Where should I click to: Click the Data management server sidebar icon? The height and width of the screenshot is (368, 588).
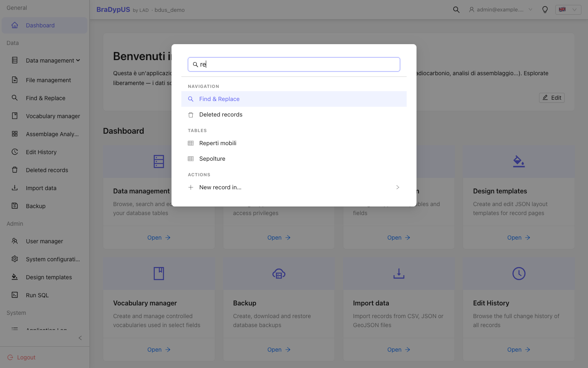pyautogui.click(x=15, y=61)
